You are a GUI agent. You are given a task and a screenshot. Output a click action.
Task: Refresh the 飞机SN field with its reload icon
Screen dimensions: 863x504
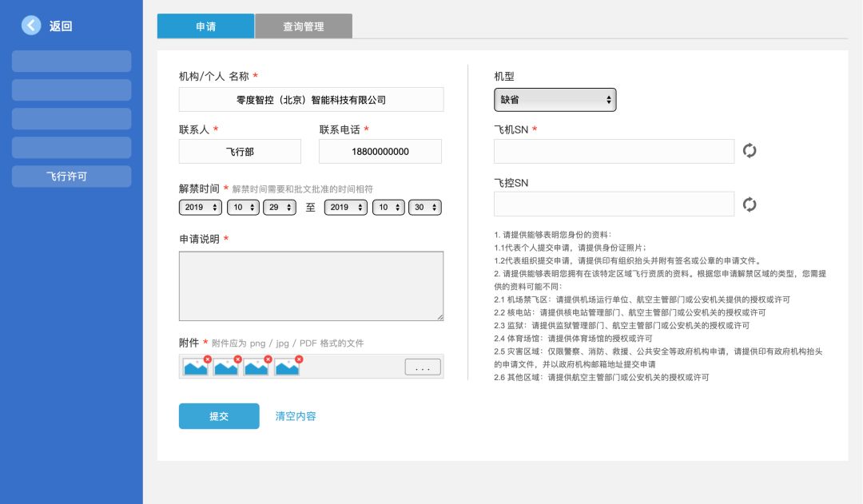coord(750,151)
